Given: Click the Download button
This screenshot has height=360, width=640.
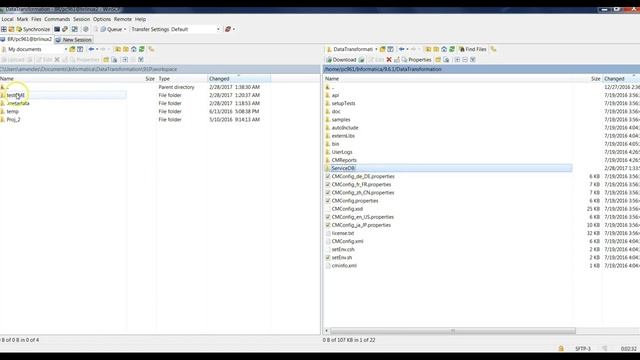Looking at the screenshot, I should click(x=341, y=60).
